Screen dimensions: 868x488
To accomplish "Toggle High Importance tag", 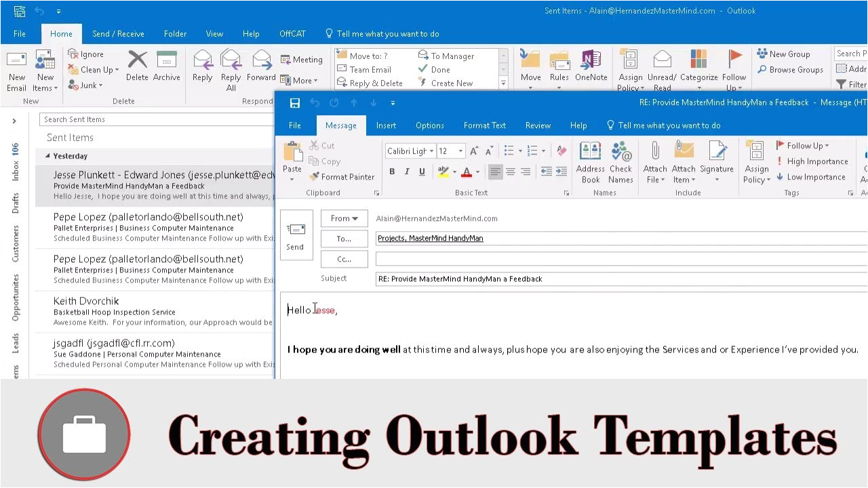I will [x=812, y=161].
